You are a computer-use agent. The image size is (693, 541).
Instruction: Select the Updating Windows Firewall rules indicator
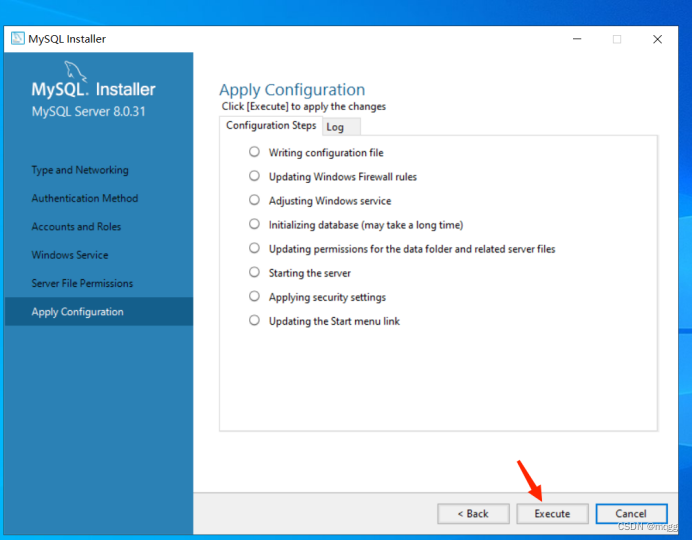tap(254, 176)
